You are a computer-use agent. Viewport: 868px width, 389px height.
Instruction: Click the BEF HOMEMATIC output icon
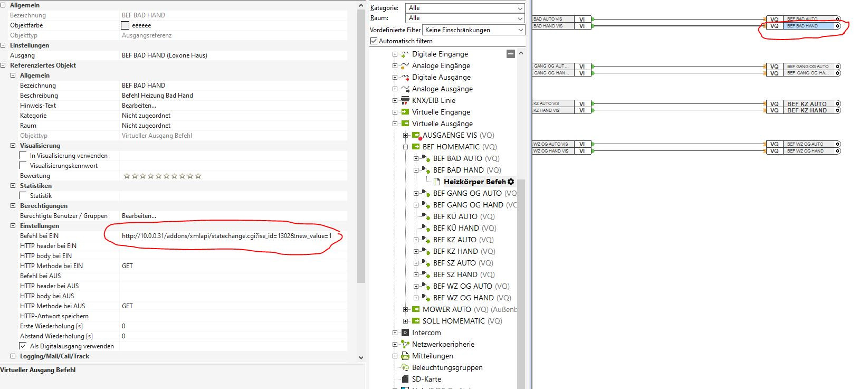tap(416, 147)
